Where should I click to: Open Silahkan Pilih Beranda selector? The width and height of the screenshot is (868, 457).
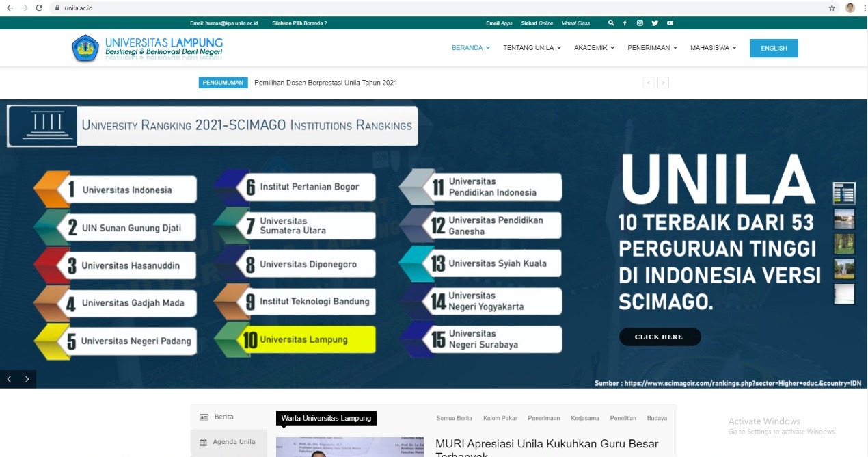click(299, 23)
